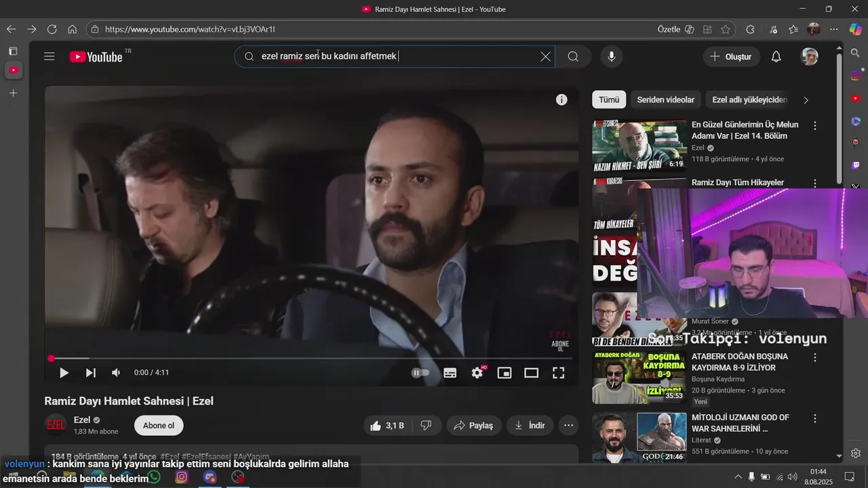
Task: Mute the video volume speaker
Action: [116, 373]
